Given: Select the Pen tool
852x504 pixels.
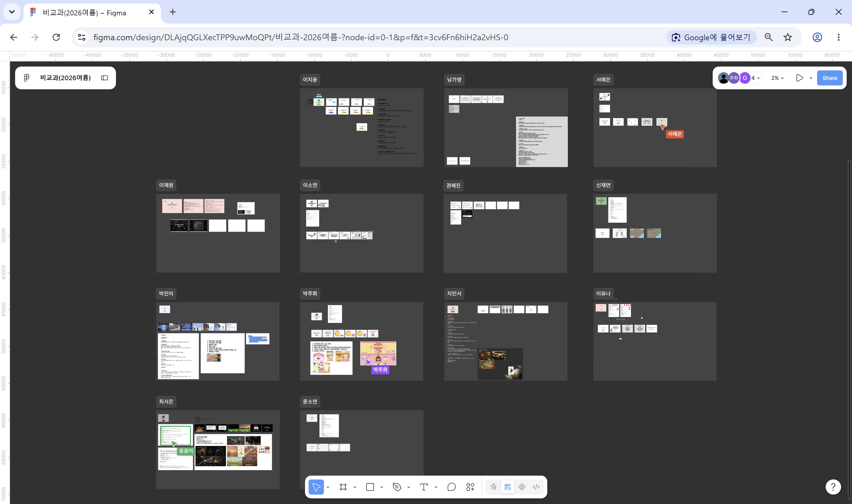Looking at the screenshot, I should 397,487.
